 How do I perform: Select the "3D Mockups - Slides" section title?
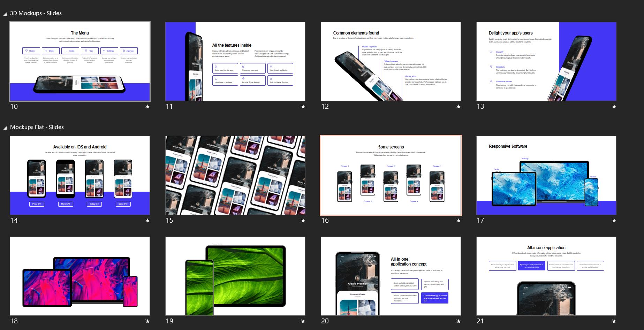click(x=36, y=13)
